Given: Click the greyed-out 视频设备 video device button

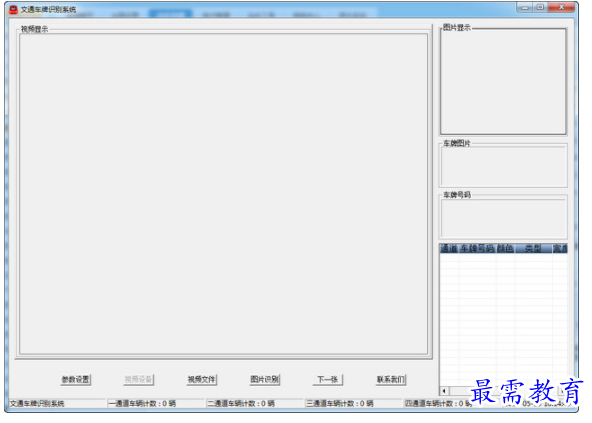Looking at the screenshot, I should pos(139,379).
